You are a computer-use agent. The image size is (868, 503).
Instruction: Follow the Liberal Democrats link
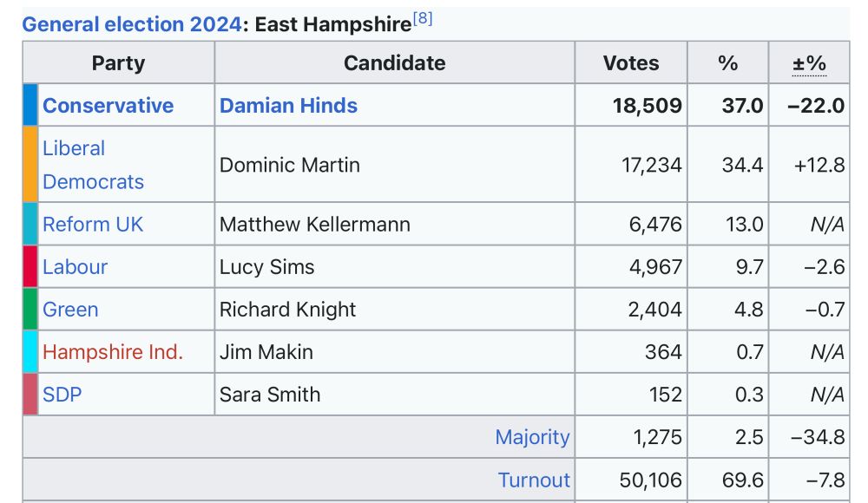tap(93, 165)
